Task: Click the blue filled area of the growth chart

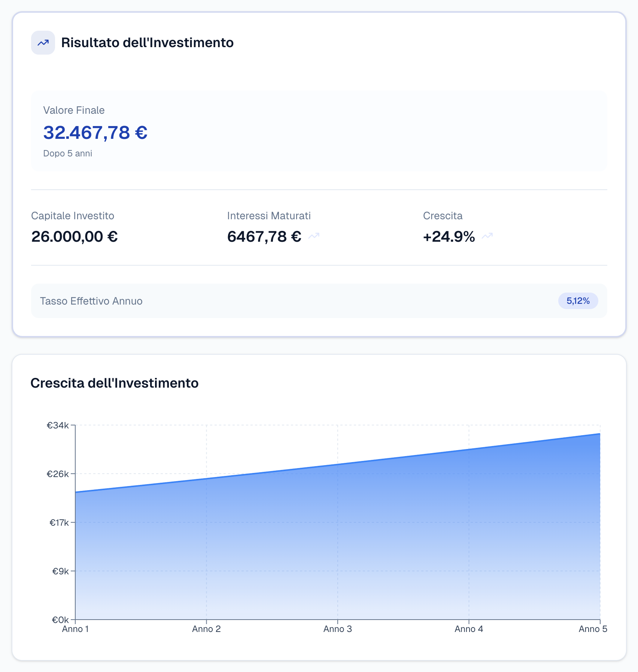Action: coord(337,543)
